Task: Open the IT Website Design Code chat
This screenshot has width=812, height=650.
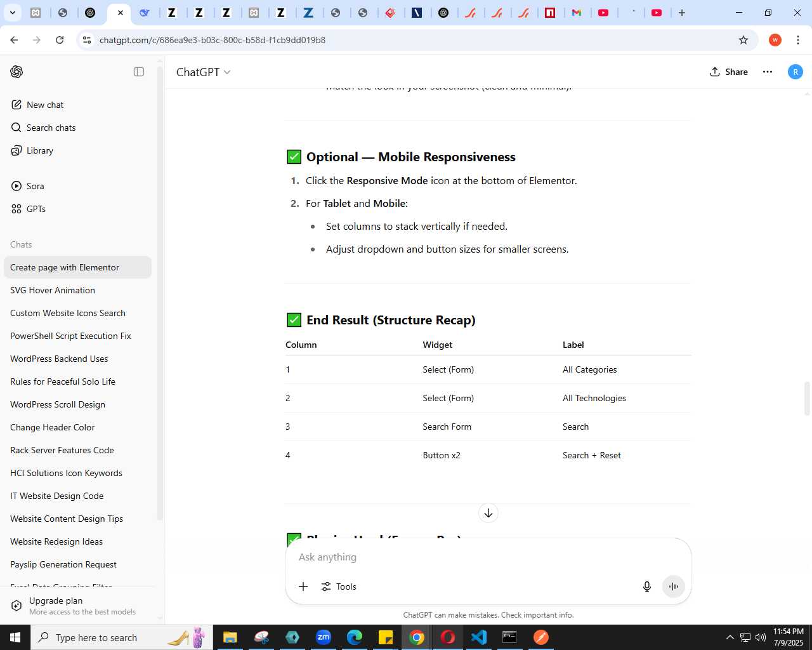Action: 77,496
